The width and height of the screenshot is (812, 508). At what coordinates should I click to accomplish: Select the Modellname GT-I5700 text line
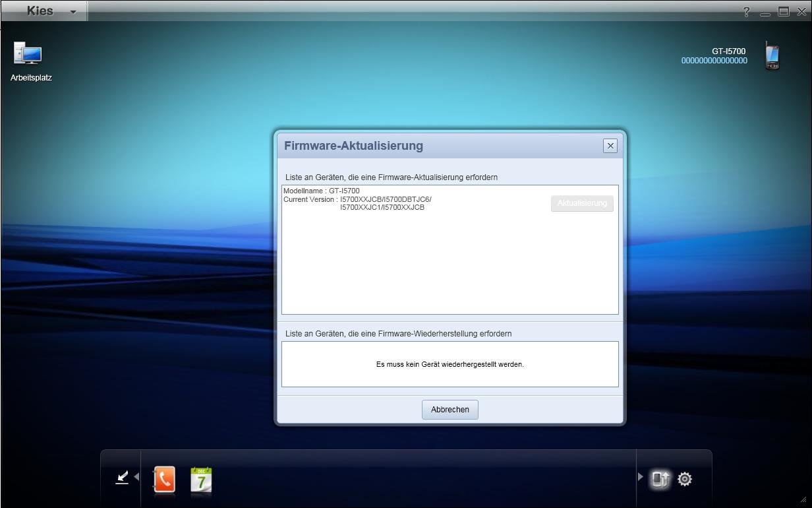[x=322, y=191]
